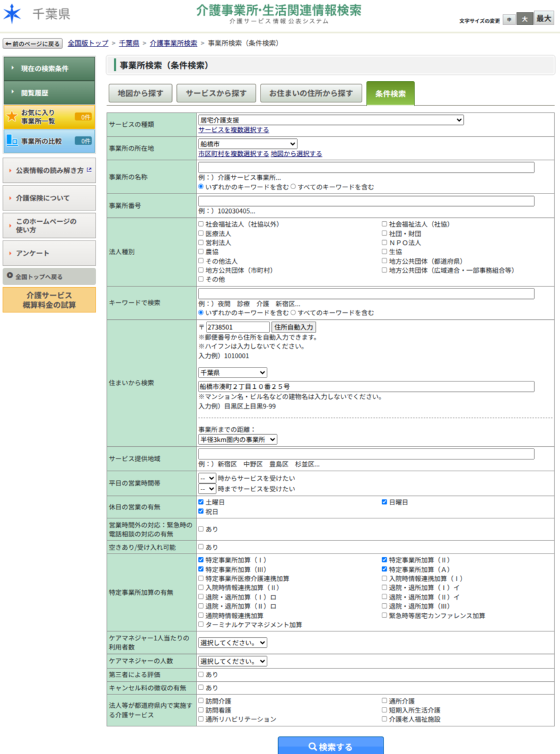The height and width of the screenshot is (754, 560).
Task: Check 訪問看護 checkbox
Action: [201, 709]
